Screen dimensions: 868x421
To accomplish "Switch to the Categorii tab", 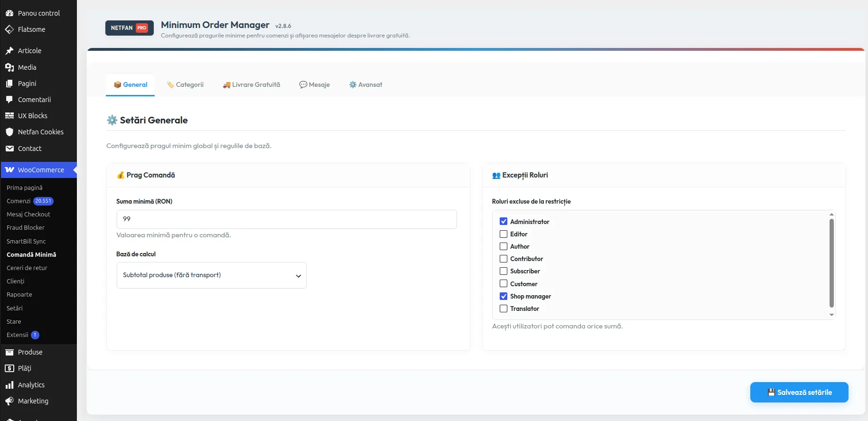I will click(185, 85).
